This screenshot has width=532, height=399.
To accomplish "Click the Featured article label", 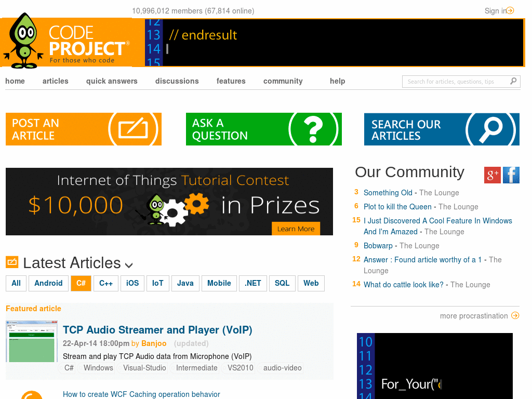I will point(33,309).
